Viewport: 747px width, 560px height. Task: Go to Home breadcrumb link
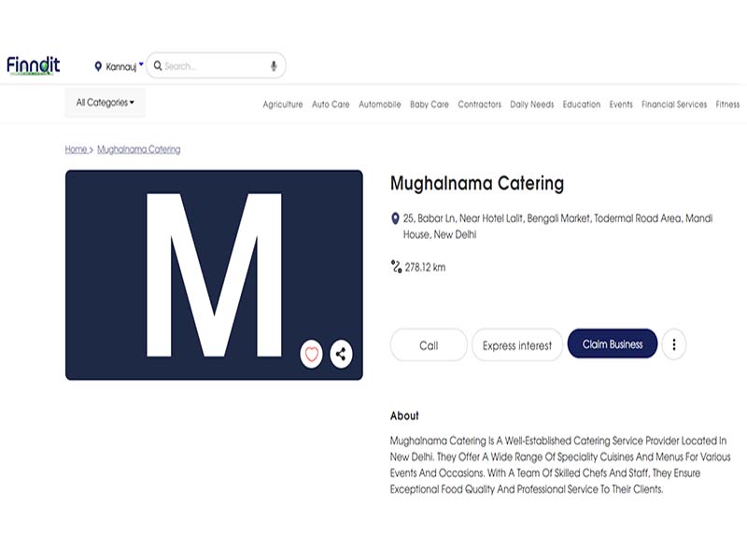(77, 149)
